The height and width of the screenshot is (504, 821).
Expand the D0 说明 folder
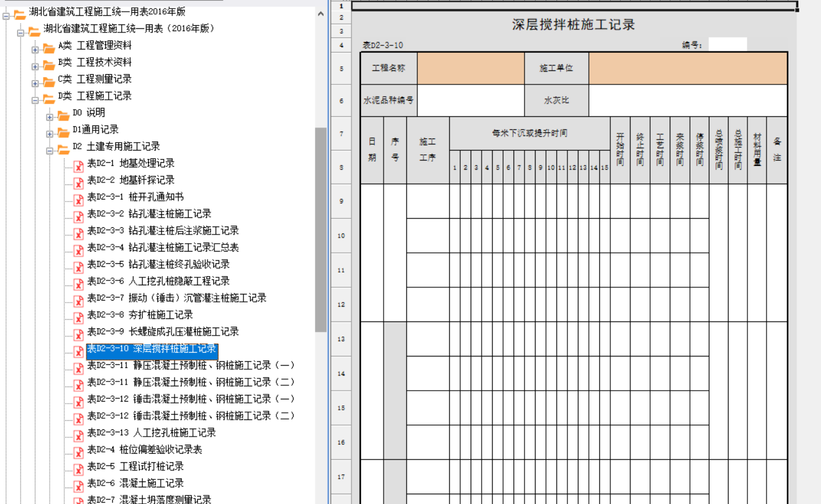(50, 117)
